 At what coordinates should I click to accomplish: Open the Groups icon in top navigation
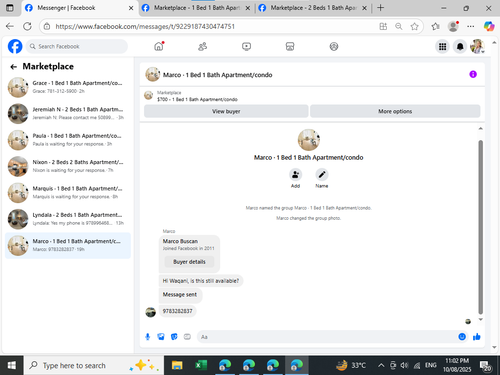click(x=334, y=46)
